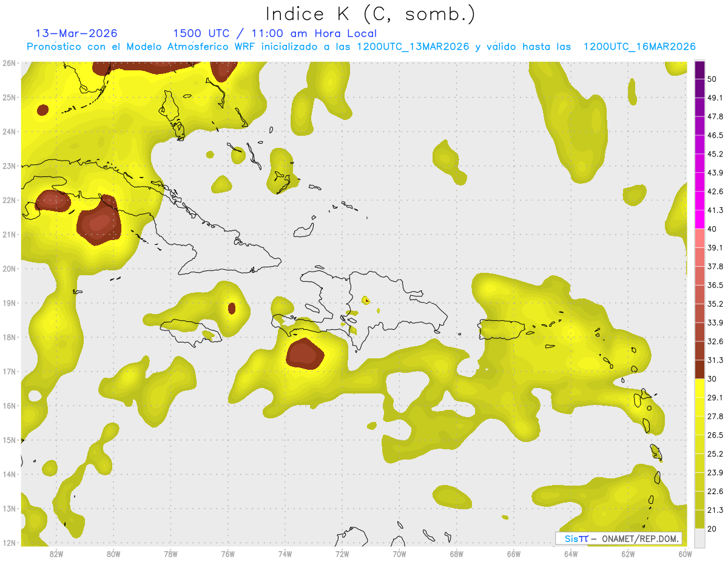Screen dimensions: 728x562
Task: Click the colorbar value "36.5"
Action: click(715, 285)
